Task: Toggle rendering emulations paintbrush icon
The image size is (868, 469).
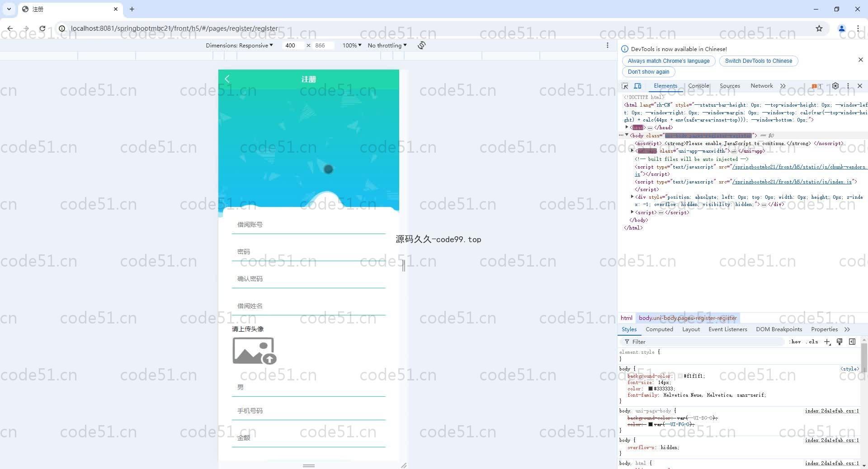Action: click(840, 342)
